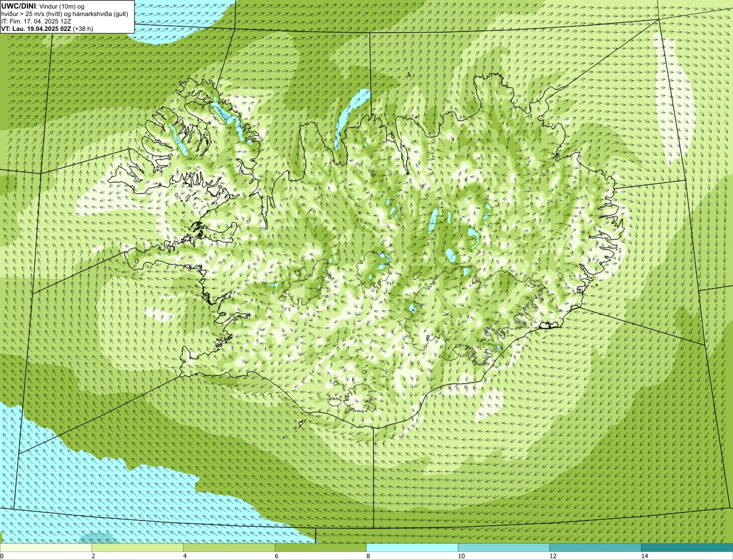This screenshot has height=560, width=733.
Task: Click the legend scale label '4'
Action: pyautogui.click(x=184, y=556)
